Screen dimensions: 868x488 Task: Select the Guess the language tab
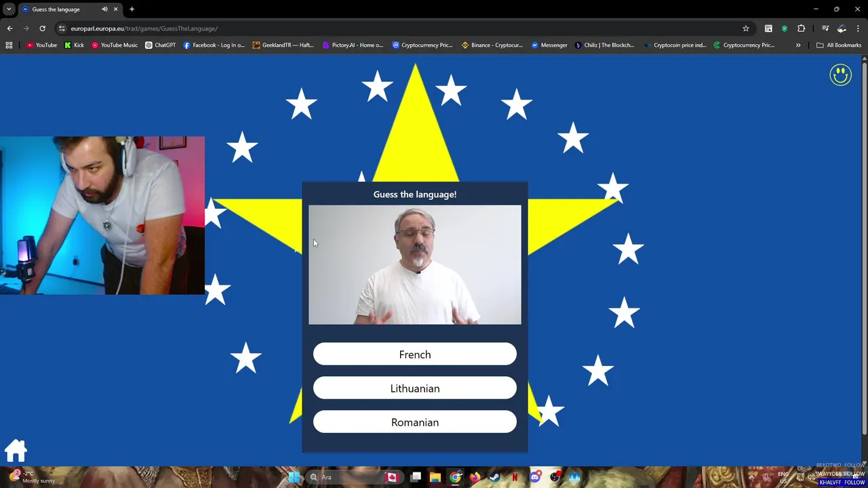click(x=70, y=9)
